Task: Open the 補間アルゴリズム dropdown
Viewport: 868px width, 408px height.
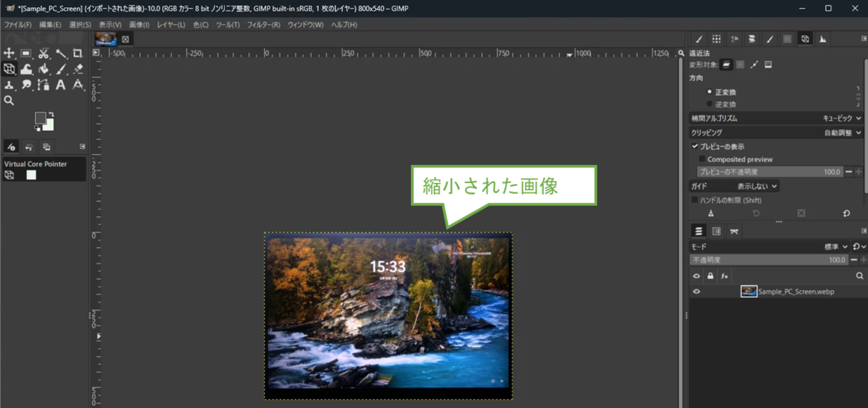Action: (x=776, y=118)
